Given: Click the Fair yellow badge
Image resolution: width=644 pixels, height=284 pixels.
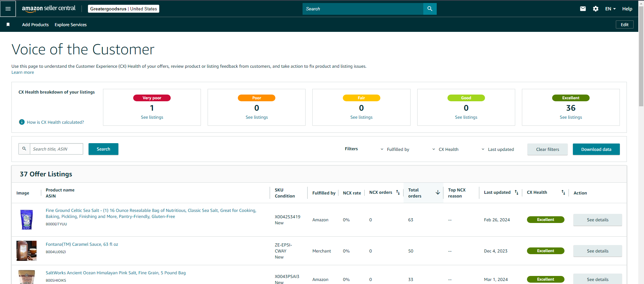Looking at the screenshot, I should pos(361,98).
